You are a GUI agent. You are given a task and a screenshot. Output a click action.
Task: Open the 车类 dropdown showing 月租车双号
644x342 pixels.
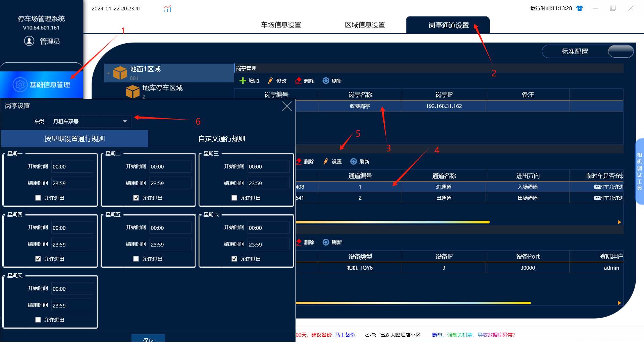(90, 121)
